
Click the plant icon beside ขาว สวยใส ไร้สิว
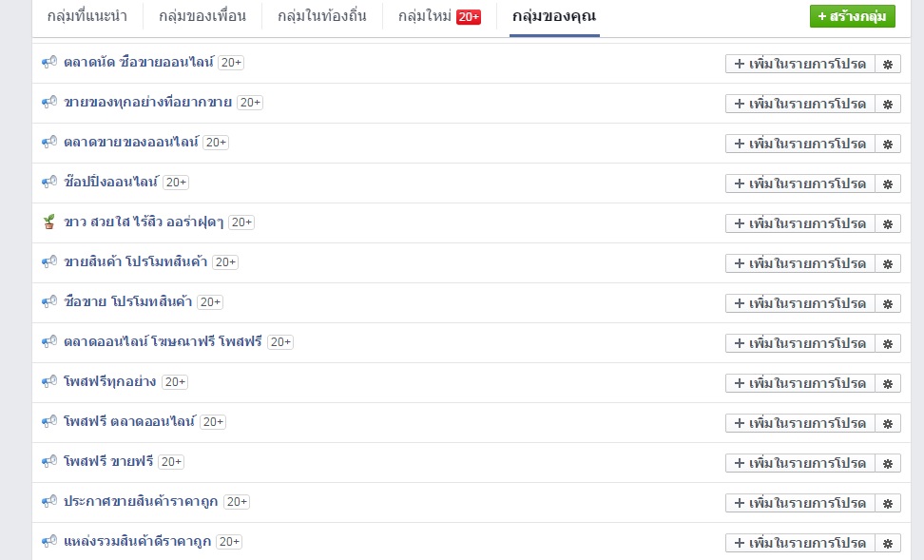coord(48,222)
